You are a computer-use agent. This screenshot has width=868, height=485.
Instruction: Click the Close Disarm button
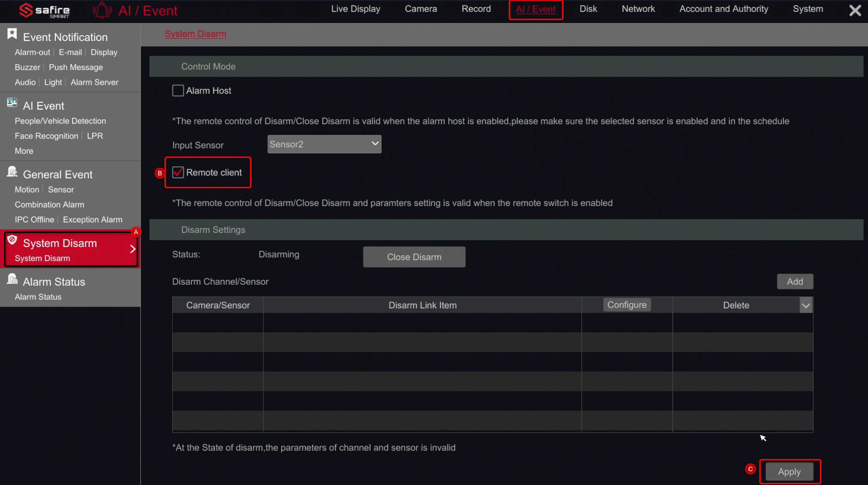point(414,257)
